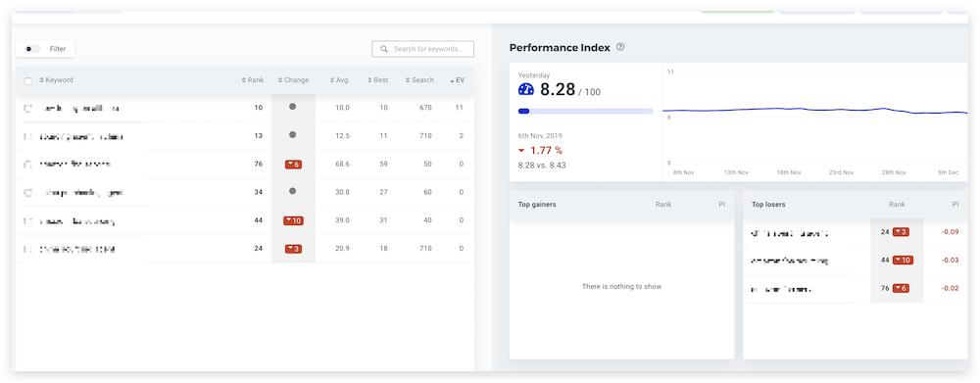Click down-3 badge in Top losers
Image resolution: width=980 pixels, height=383 pixels.
[901, 232]
